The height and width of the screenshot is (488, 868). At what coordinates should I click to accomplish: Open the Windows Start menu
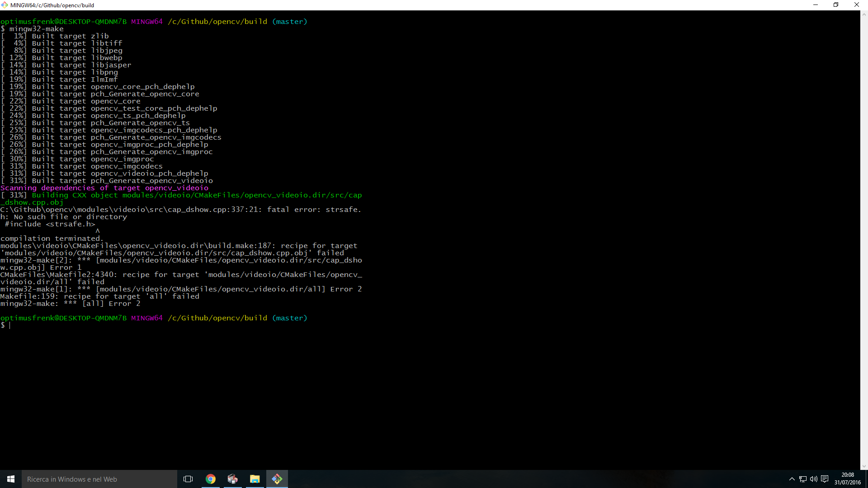click(11, 479)
